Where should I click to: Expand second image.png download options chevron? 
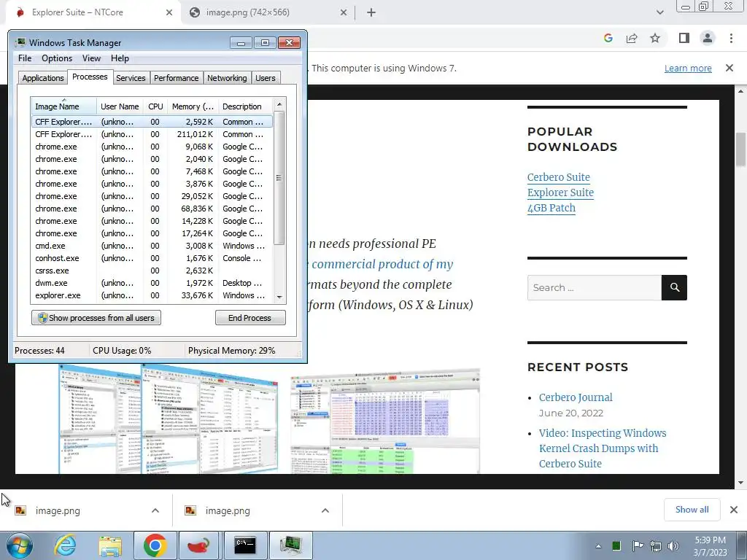(325, 510)
